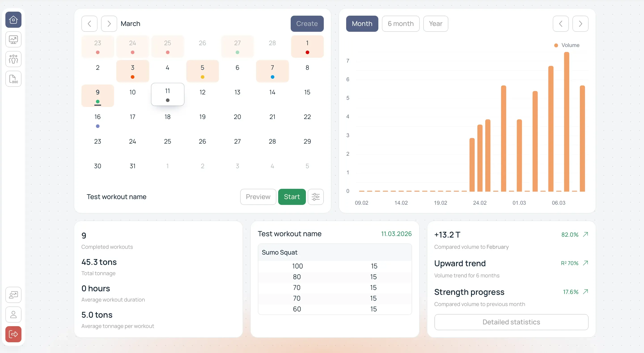Open workout settings sliders icon
Viewport: 644px width, 353px height.
click(316, 197)
